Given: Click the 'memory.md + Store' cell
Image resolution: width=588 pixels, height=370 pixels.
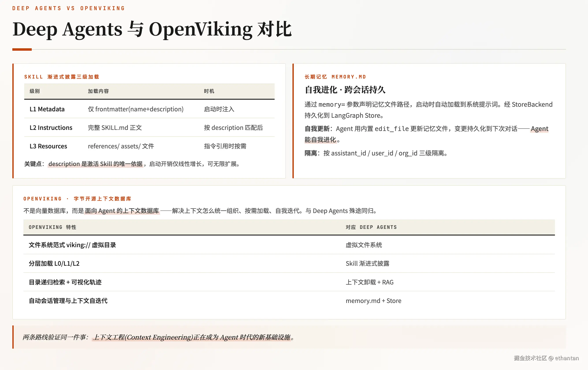Looking at the screenshot, I should [373, 301].
